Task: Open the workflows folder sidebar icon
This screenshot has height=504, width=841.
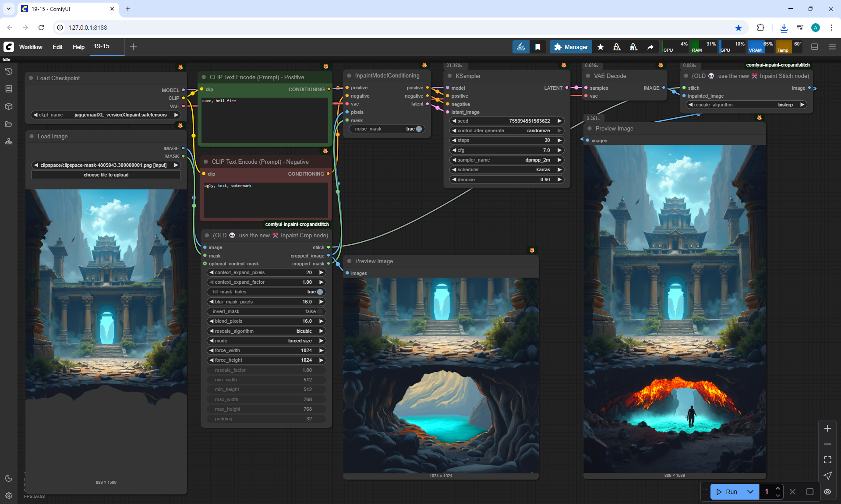Action: (x=9, y=124)
